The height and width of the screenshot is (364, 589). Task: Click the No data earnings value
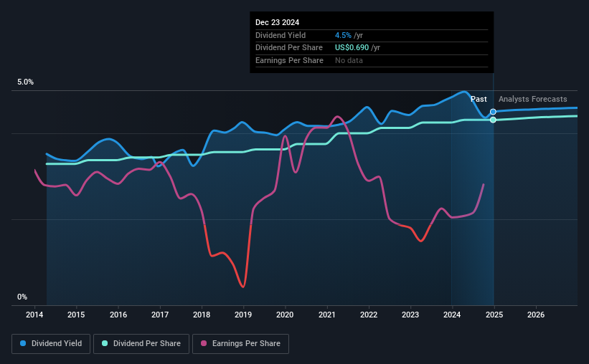tap(349, 60)
